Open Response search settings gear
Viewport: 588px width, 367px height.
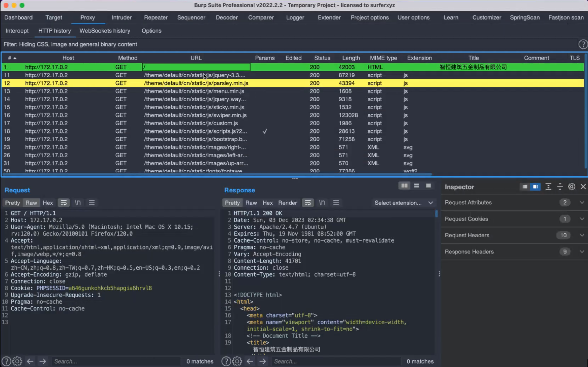click(x=237, y=361)
